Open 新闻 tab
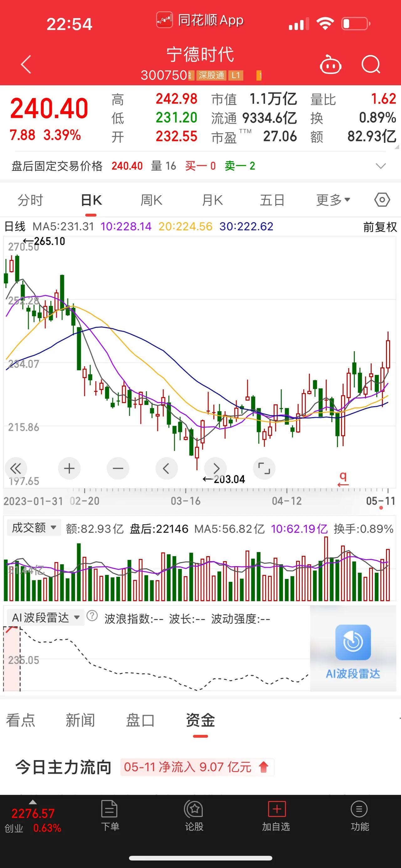Viewport: 401px width, 868px height. pyautogui.click(x=80, y=720)
